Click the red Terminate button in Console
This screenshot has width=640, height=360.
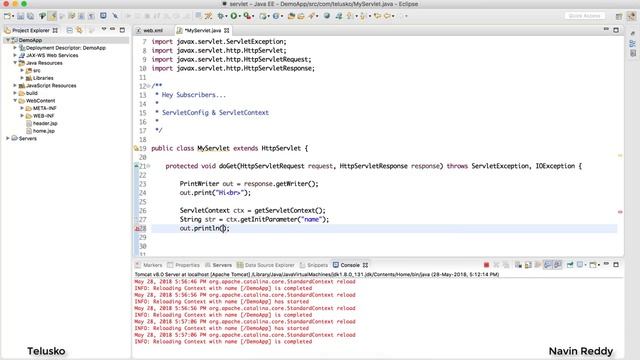[486, 265]
